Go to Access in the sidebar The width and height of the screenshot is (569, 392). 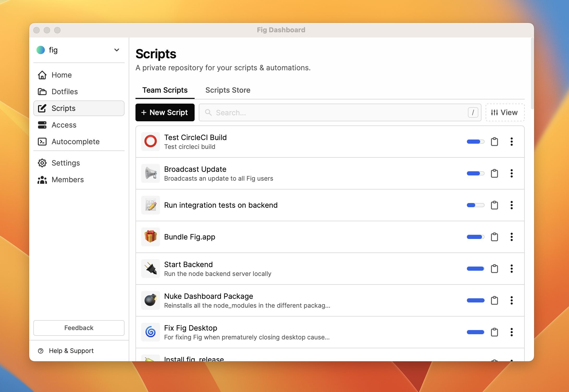pyautogui.click(x=79, y=125)
